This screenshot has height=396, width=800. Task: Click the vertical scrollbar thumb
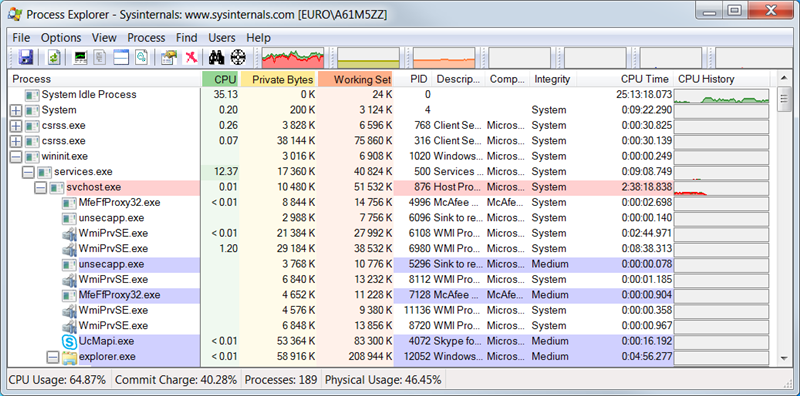784,98
